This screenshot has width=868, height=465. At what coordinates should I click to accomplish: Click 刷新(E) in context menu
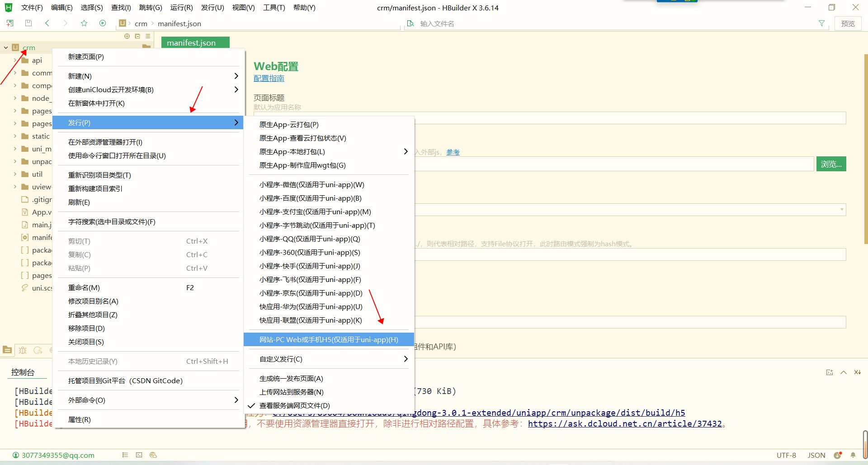(148, 202)
